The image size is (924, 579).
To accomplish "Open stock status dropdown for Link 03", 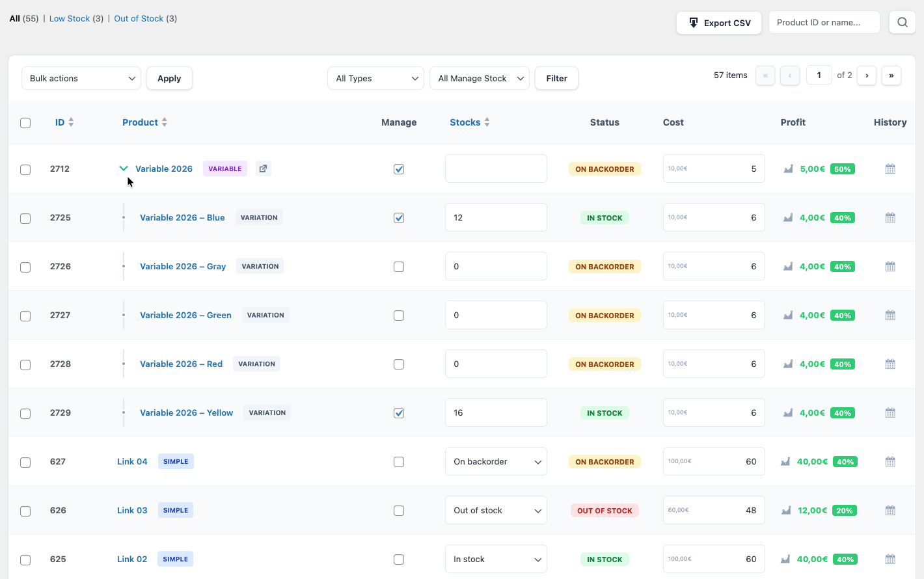I will click(x=496, y=511).
